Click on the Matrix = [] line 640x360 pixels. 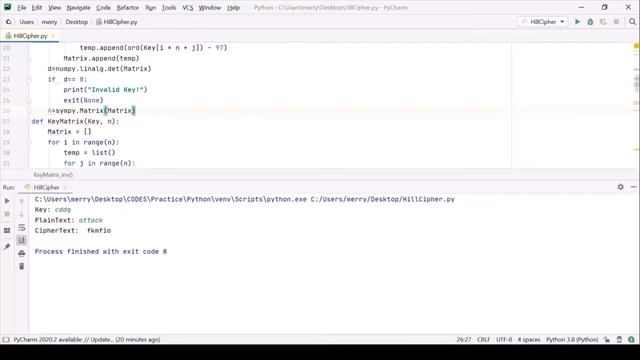(x=69, y=132)
